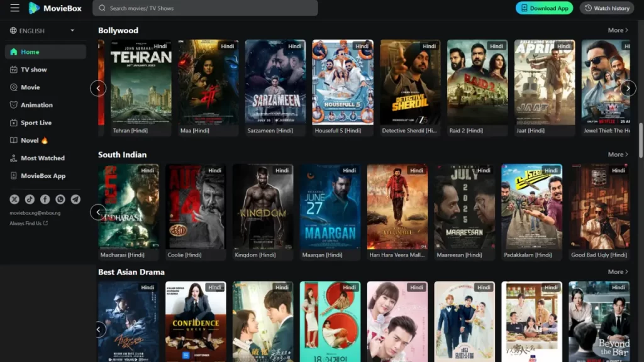
Task: Open Hari Hara Veera Mallu poster
Action: (x=397, y=206)
